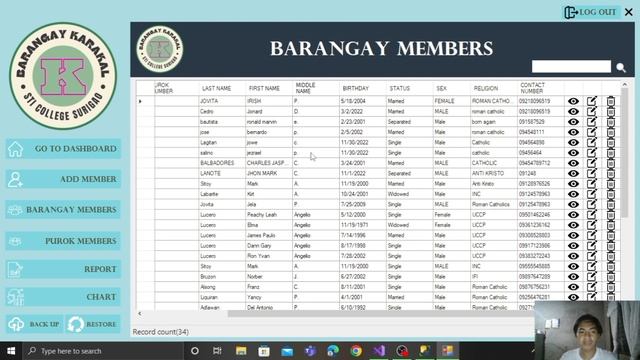
Task: View jose bernardo record
Action: pyautogui.click(x=573, y=132)
